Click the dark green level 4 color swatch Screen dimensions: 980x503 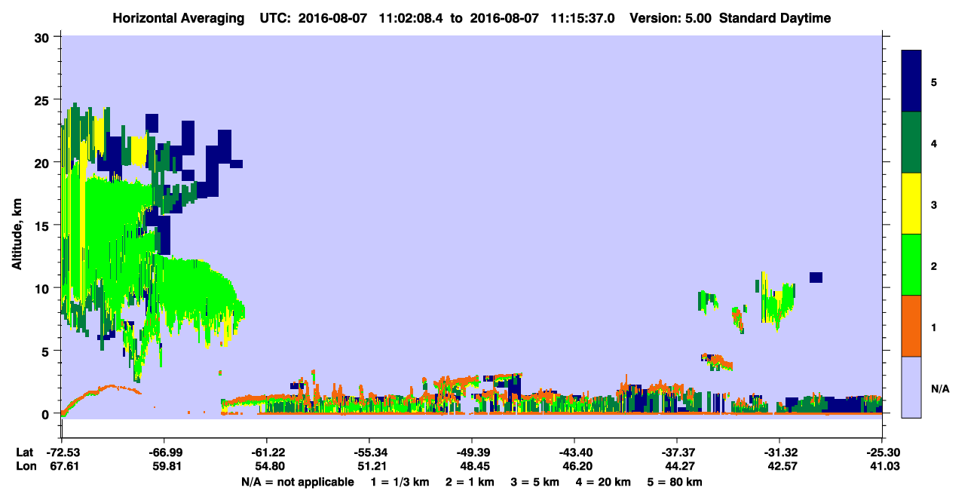[x=911, y=143]
